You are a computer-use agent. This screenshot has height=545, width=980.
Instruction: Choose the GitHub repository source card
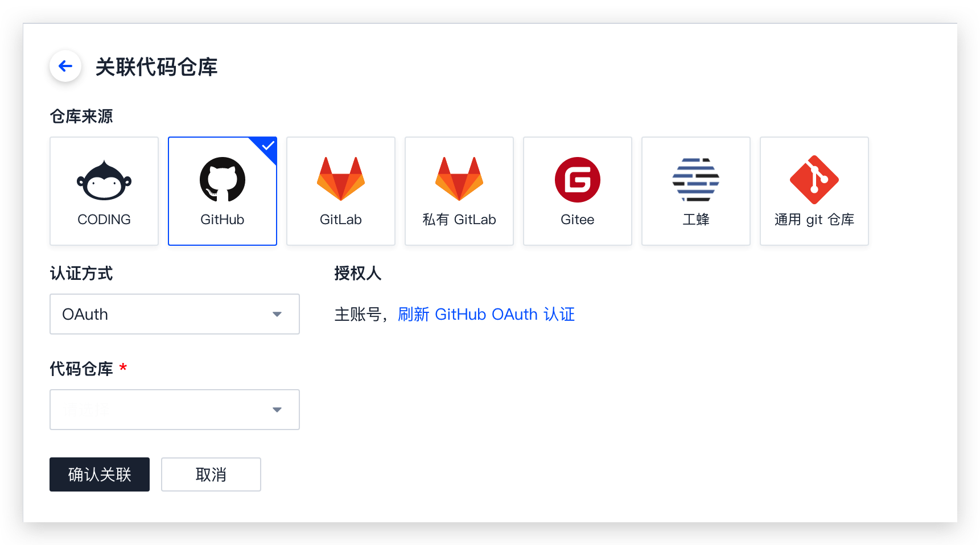point(223,191)
